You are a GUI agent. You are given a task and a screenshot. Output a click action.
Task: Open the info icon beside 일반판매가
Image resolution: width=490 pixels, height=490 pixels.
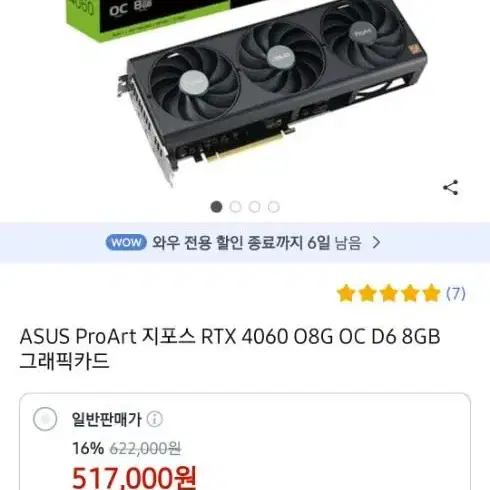point(155,419)
